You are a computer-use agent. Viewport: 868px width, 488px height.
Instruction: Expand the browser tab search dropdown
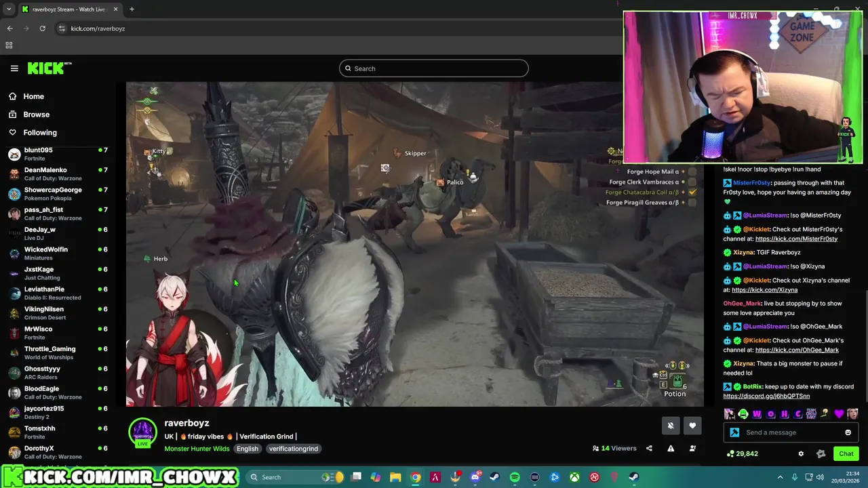click(x=9, y=9)
